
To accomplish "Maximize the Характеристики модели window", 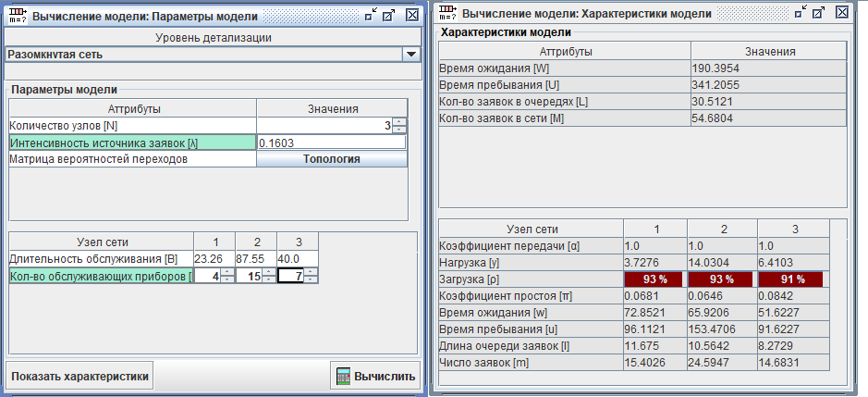I will tap(820, 13).
